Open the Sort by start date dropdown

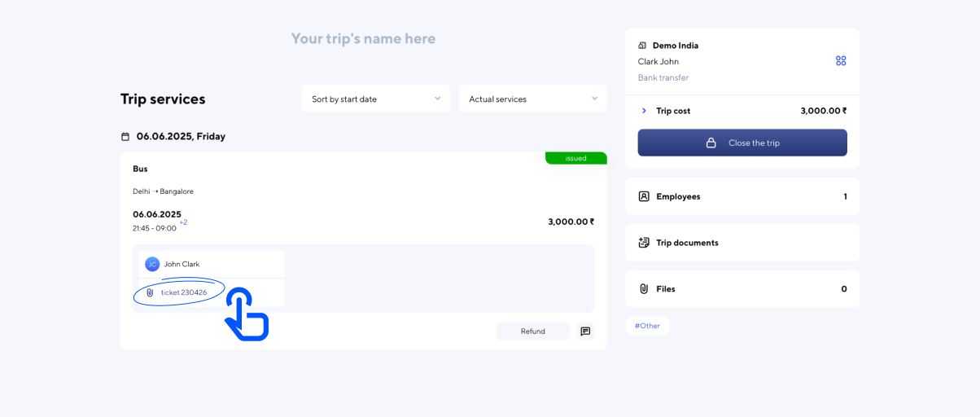[x=375, y=99]
